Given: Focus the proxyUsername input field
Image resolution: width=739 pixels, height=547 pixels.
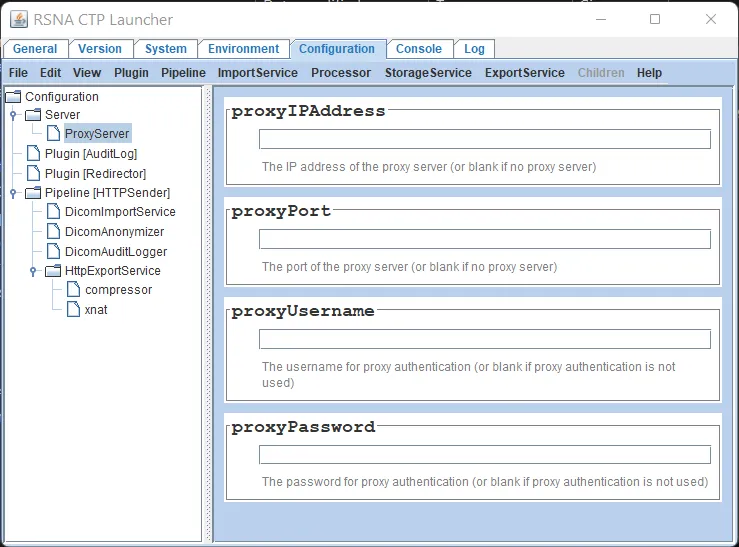Looking at the screenshot, I should coord(484,339).
